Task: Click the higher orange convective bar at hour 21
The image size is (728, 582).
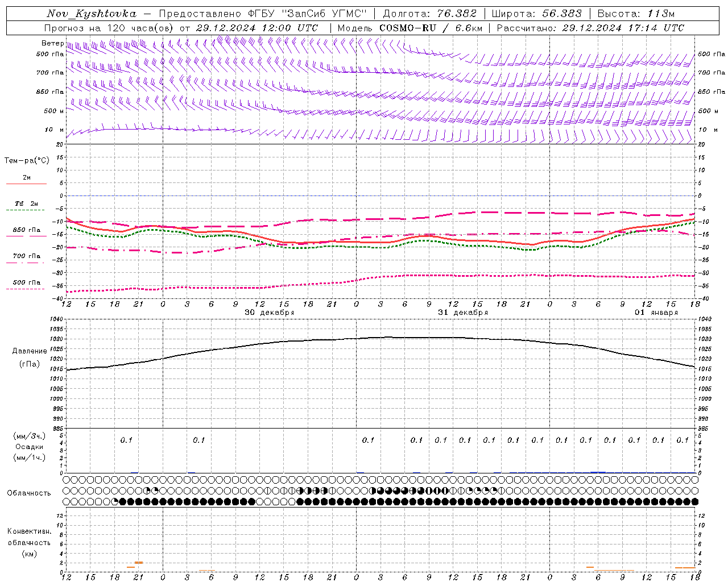Action: click(x=139, y=563)
